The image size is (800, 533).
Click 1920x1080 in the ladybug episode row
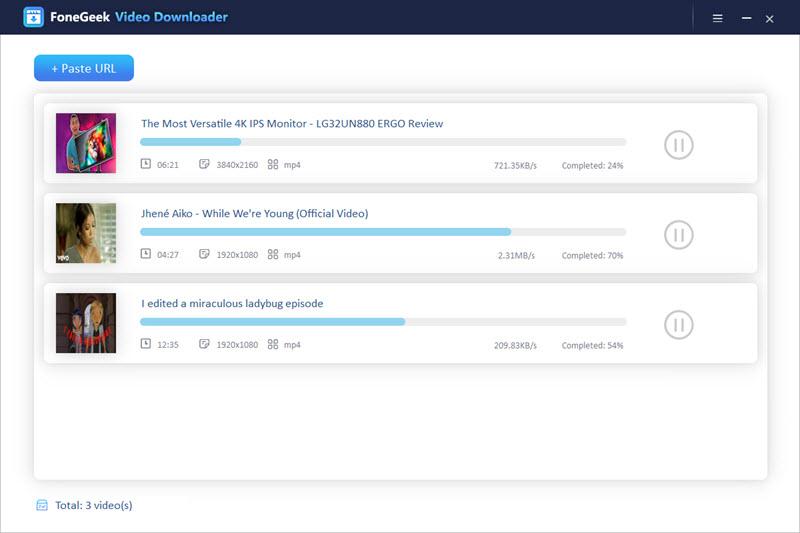[x=237, y=345]
